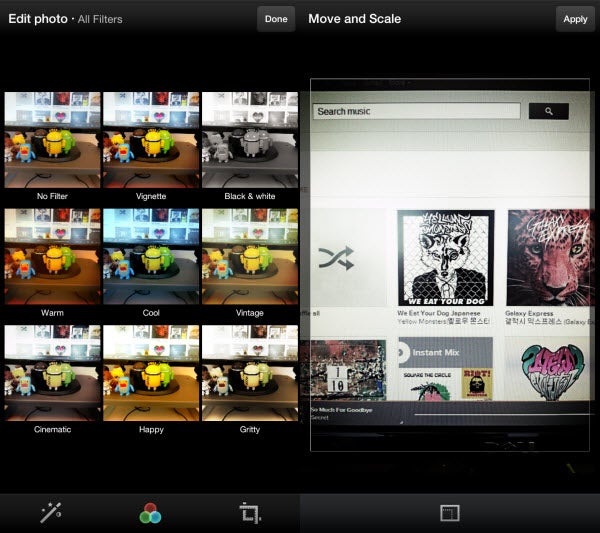Apply the Warm filter thumbnail
600x533 pixels.
coord(52,256)
